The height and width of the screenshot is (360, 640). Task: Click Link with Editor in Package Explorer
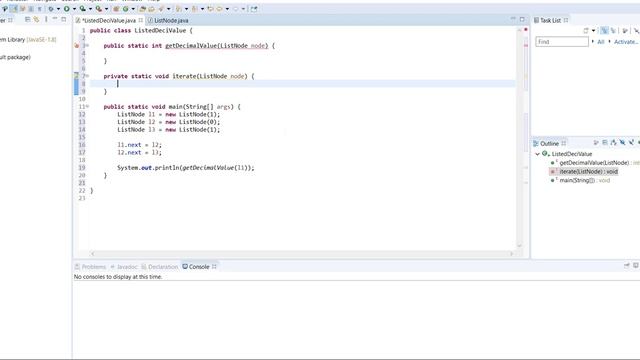pos(36,19)
